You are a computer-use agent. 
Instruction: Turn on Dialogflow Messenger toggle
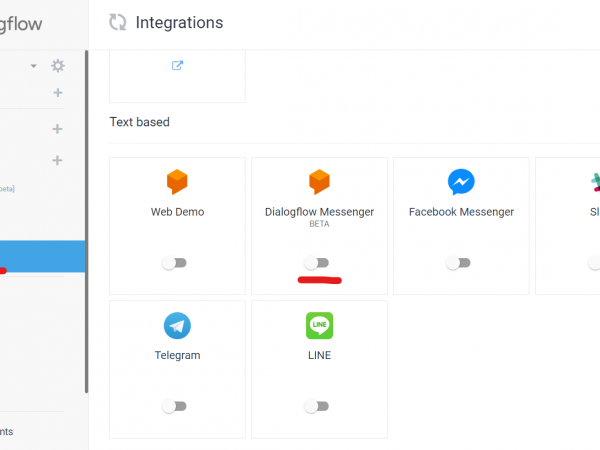click(316, 263)
